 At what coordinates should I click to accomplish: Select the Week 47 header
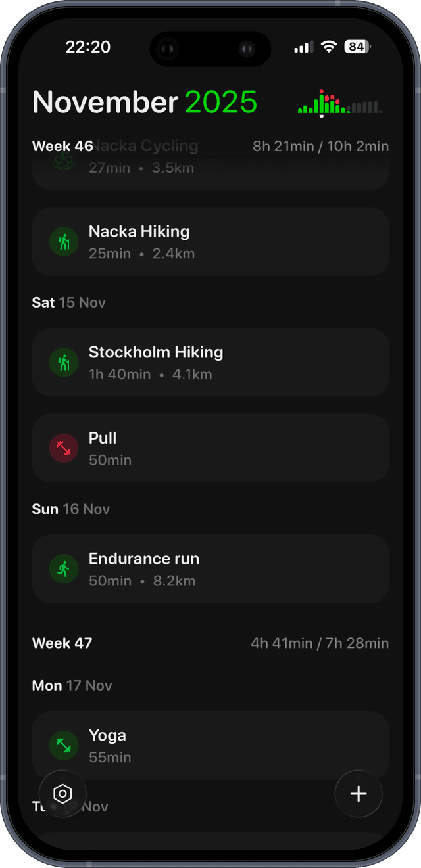(x=62, y=643)
